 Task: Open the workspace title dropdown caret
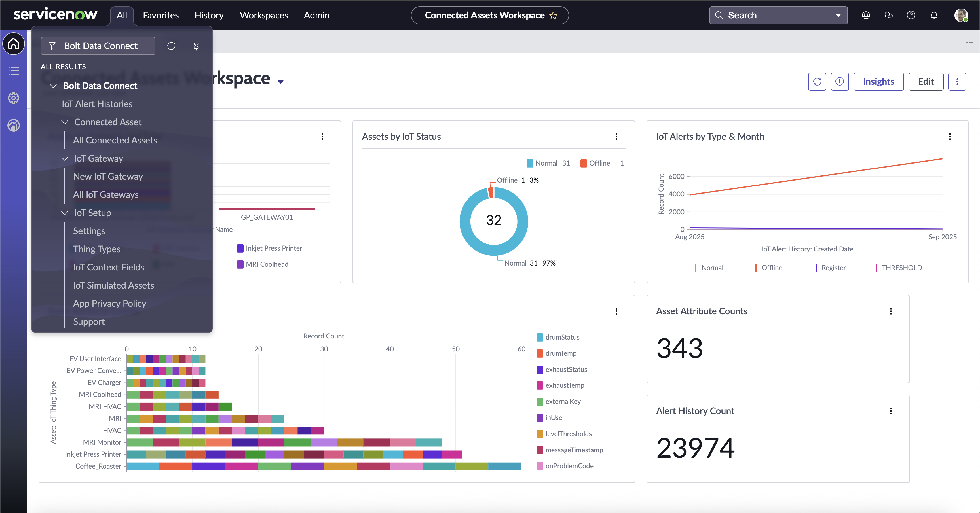[x=281, y=82]
